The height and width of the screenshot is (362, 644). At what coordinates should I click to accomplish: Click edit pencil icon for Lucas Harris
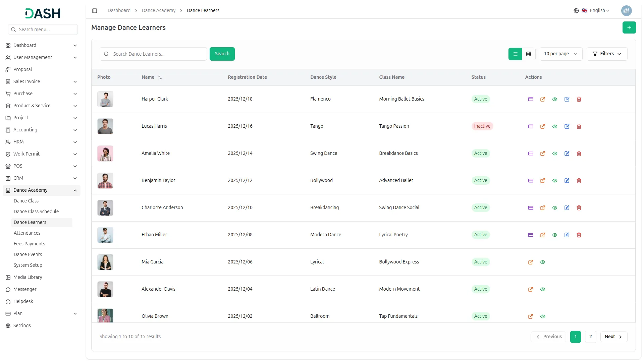point(567,126)
